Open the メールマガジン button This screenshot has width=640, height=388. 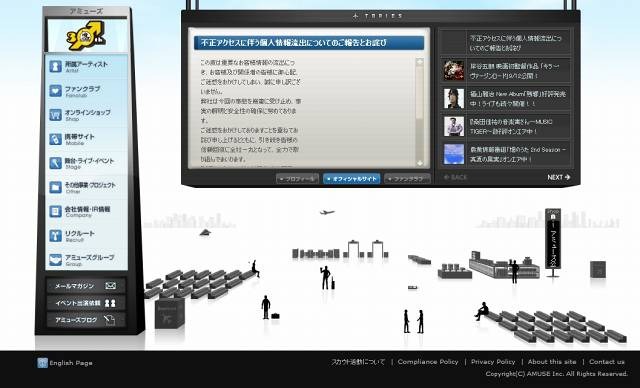pos(86,286)
